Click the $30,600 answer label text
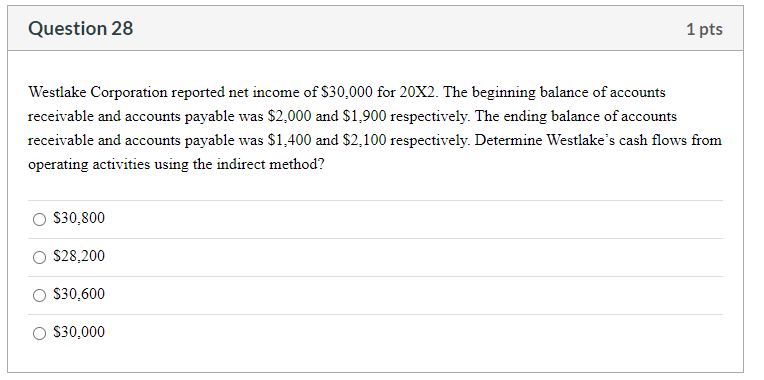The height and width of the screenshot is (380, 764). click(79, 294)
